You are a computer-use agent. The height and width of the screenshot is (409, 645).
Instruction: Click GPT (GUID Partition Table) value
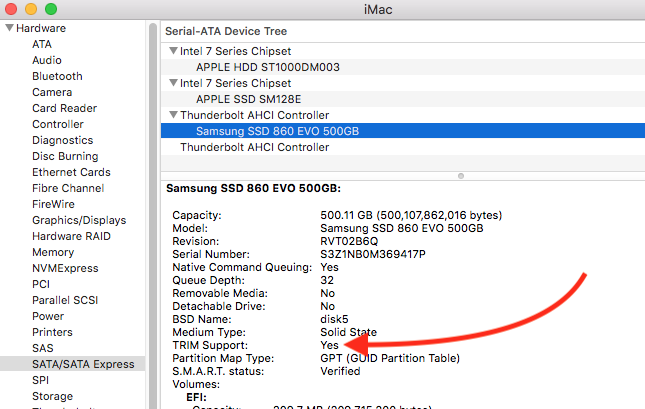coord(390,358)
